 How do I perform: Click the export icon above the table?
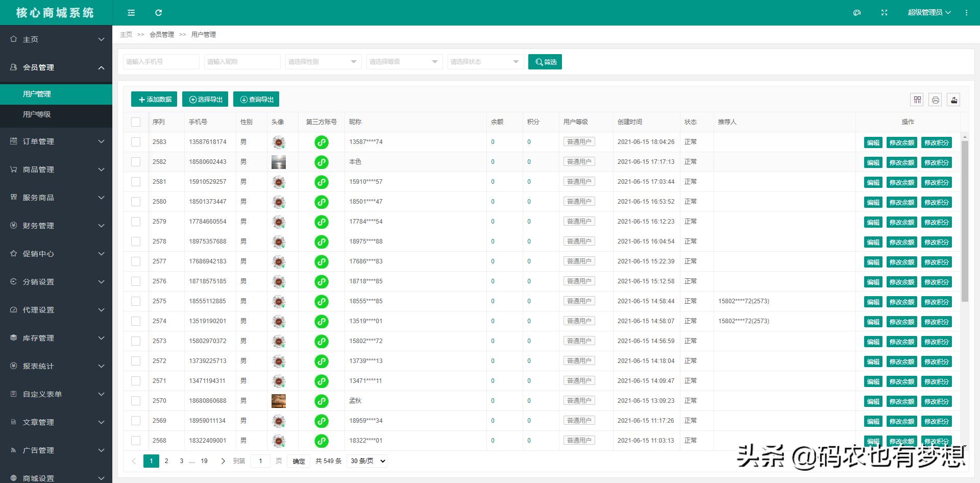pyautogui.click(x=953, y=100)
